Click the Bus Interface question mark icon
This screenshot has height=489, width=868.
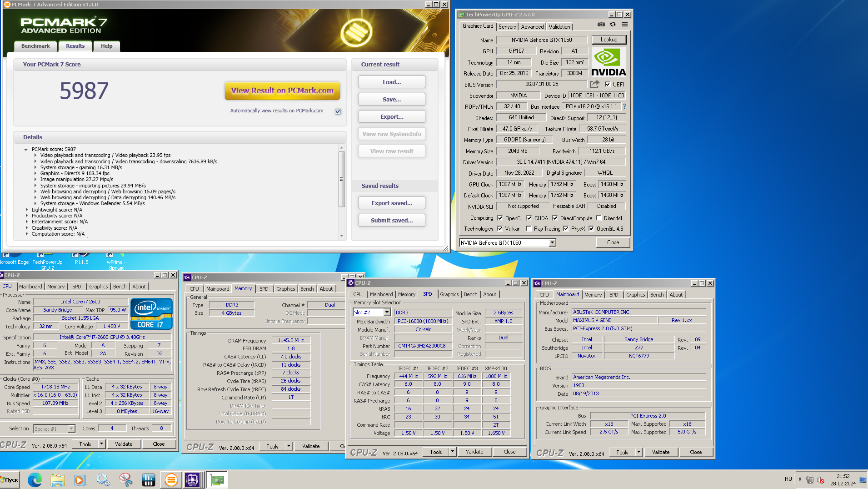click(624, 106)
